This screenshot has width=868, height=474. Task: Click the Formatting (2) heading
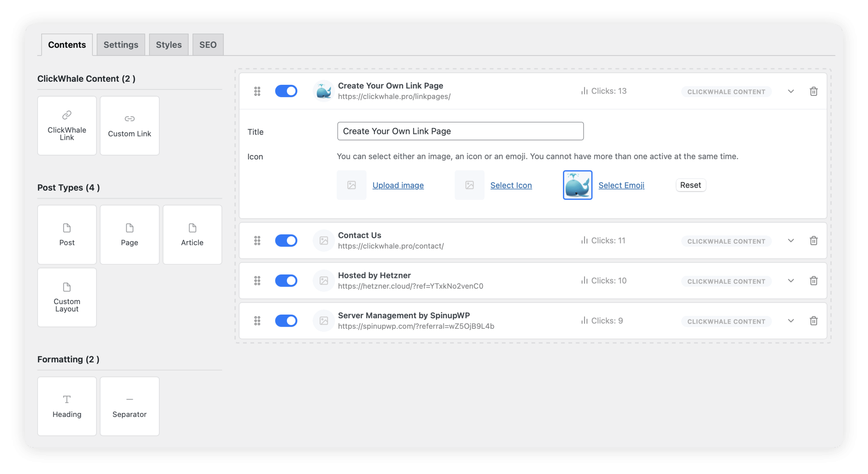(68, 359)
